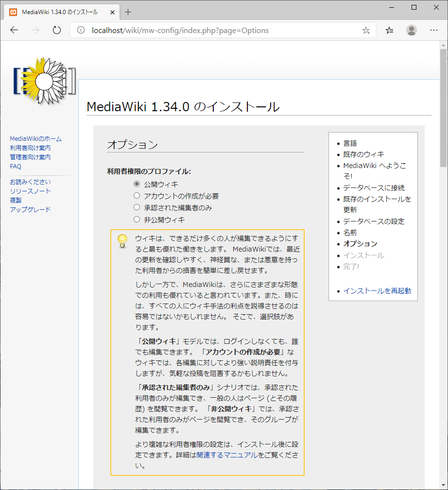Click the site information icon in address bar
448x490 pixels.
click(81, 30)
